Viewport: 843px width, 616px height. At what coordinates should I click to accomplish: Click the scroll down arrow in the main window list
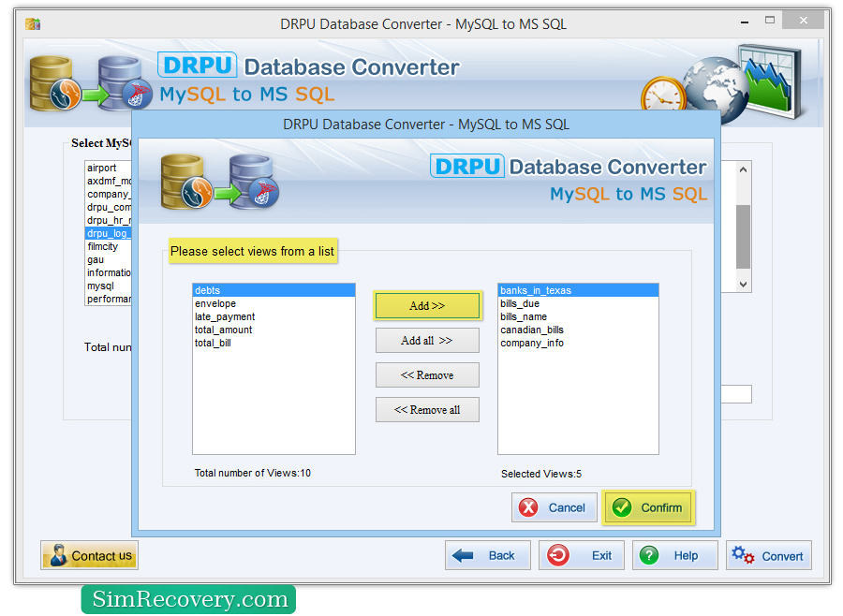pos(743,285)
